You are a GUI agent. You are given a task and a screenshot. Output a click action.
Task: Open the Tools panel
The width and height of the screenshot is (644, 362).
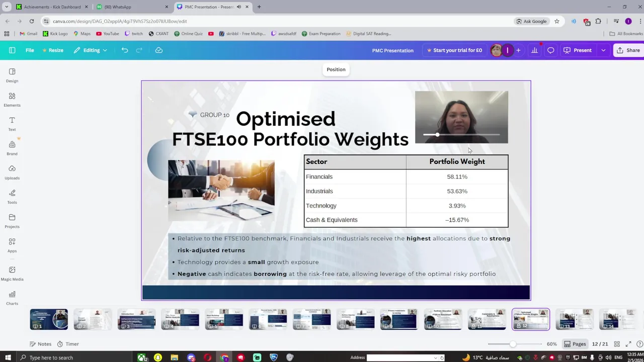pos(12,197)
